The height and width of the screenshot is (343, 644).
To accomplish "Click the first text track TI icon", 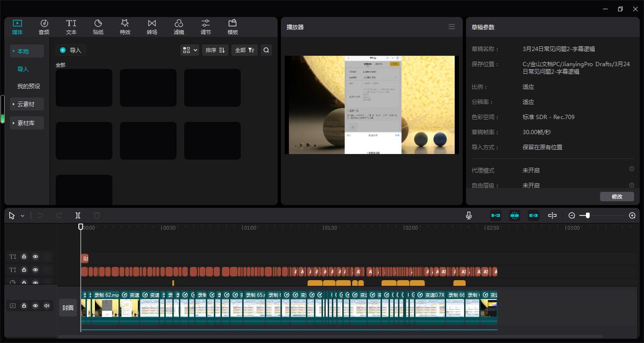I will (12, 256).
